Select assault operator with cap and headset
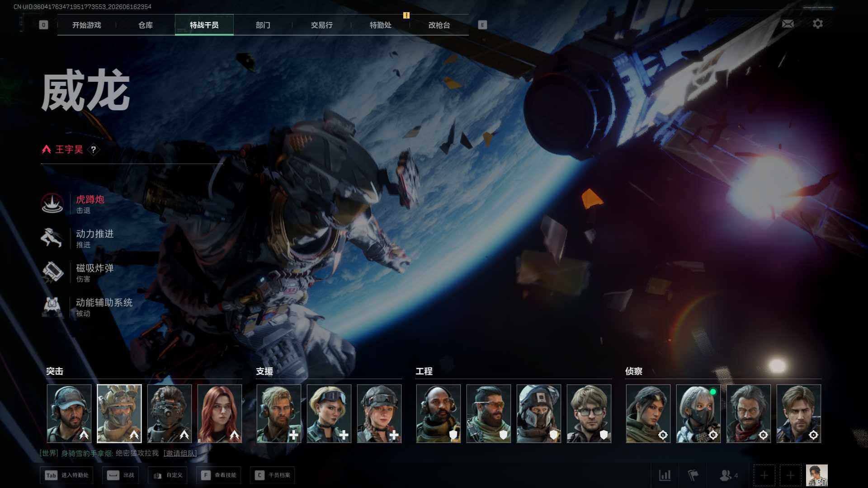Viewport: 868px width, 488px height. click(69, 413)
